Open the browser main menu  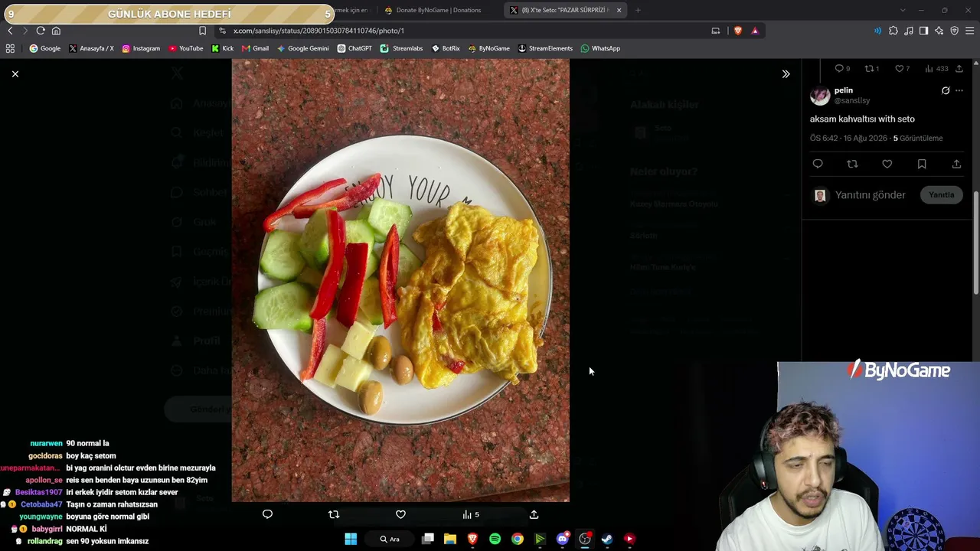[x=969, y=31]
